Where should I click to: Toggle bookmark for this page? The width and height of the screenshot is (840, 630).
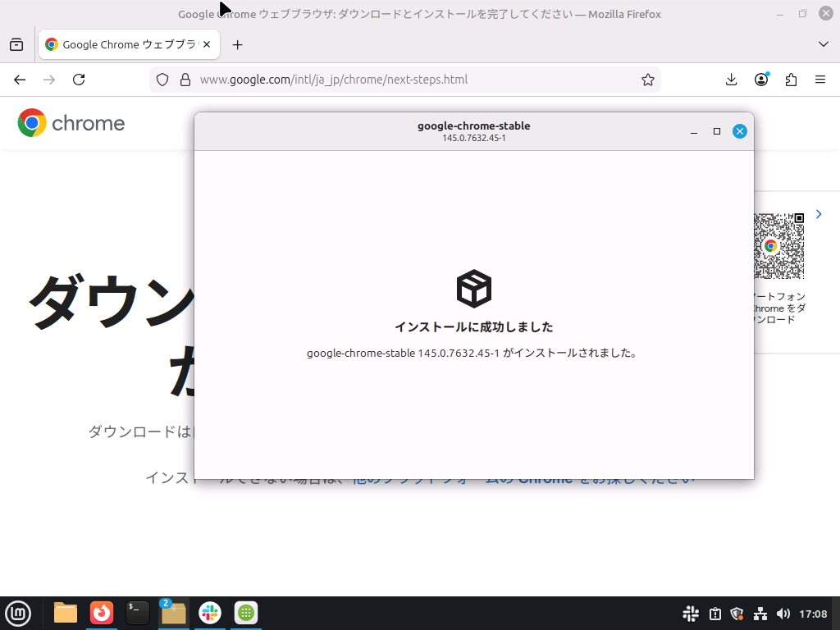click(647, 80)
